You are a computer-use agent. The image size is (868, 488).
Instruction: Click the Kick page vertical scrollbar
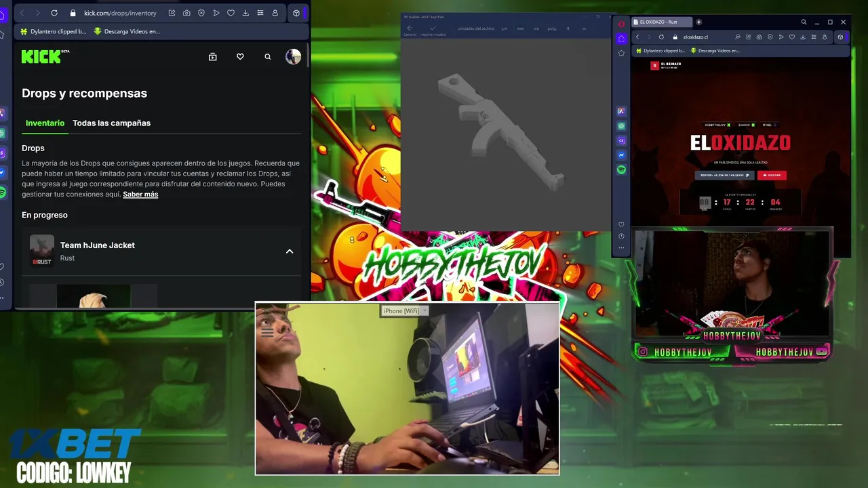click(309, 54)
